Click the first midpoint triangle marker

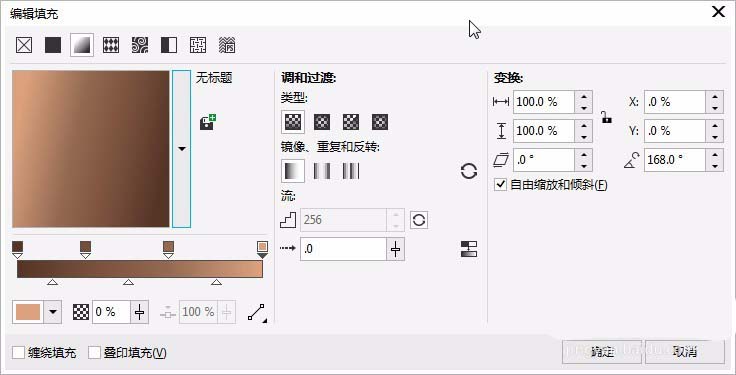click(x=53, y=282)
